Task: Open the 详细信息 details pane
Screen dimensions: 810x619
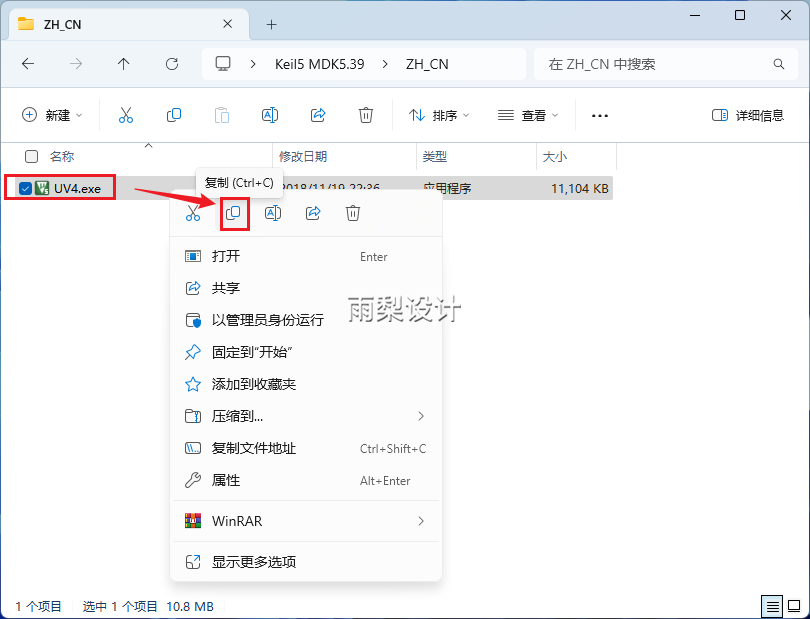Action: click(x=751, y=115)
